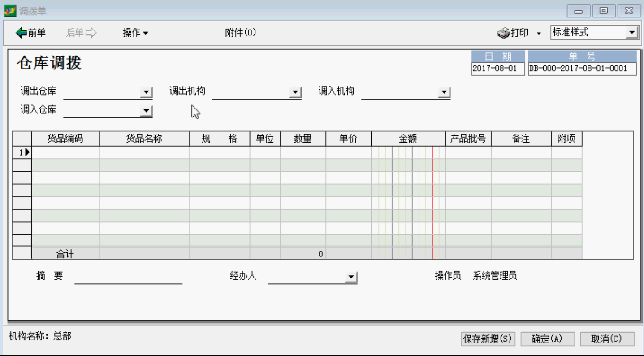Expand the 调入仓库 dropdown

pos(146,111)
